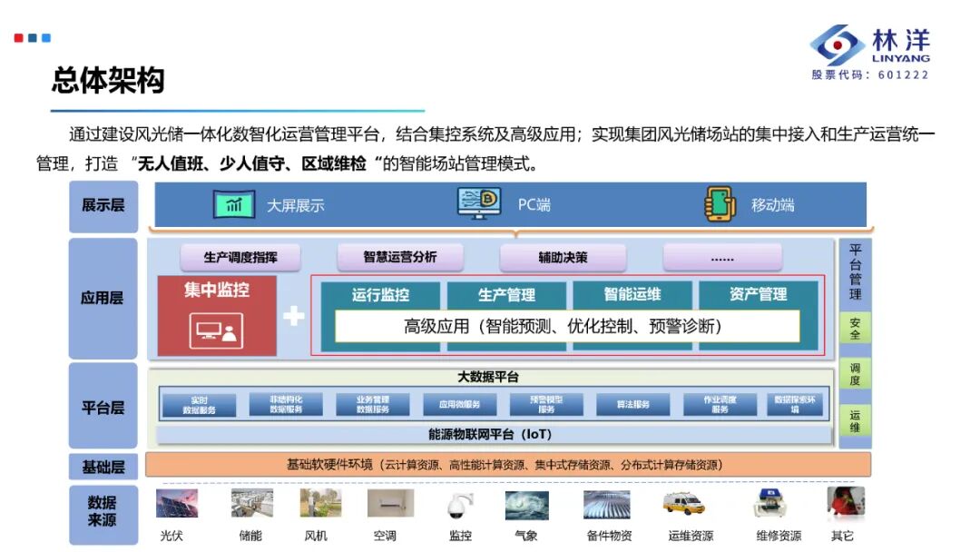
Task: Click the 能源物联网平台 (IoT) bar
Action: (494, 434)
